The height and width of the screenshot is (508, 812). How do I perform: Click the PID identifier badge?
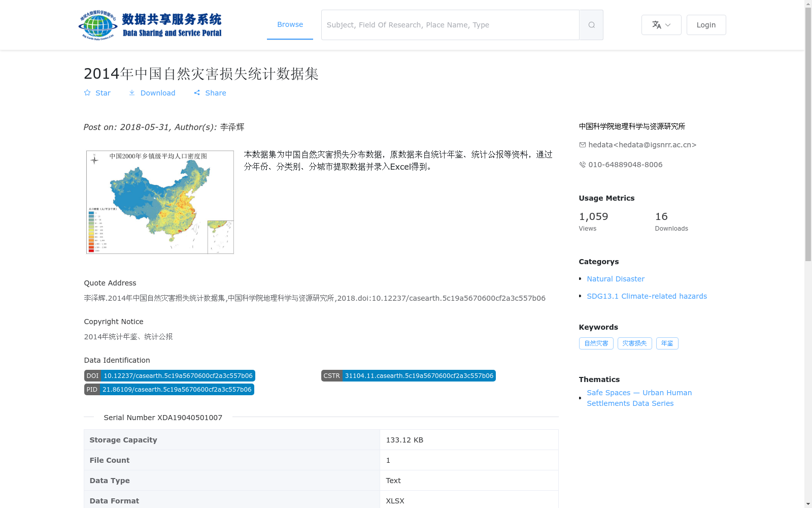(169, 390)
